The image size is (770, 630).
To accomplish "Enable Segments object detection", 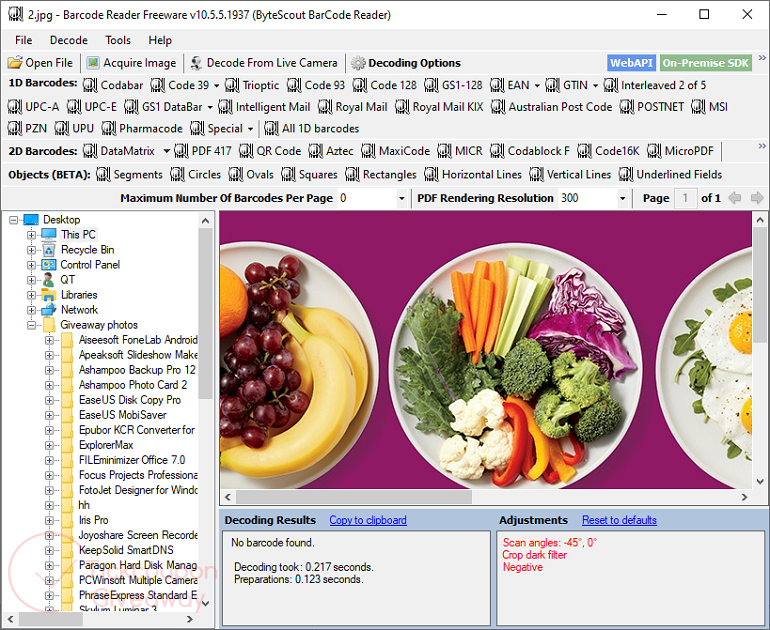I will 129,174.
